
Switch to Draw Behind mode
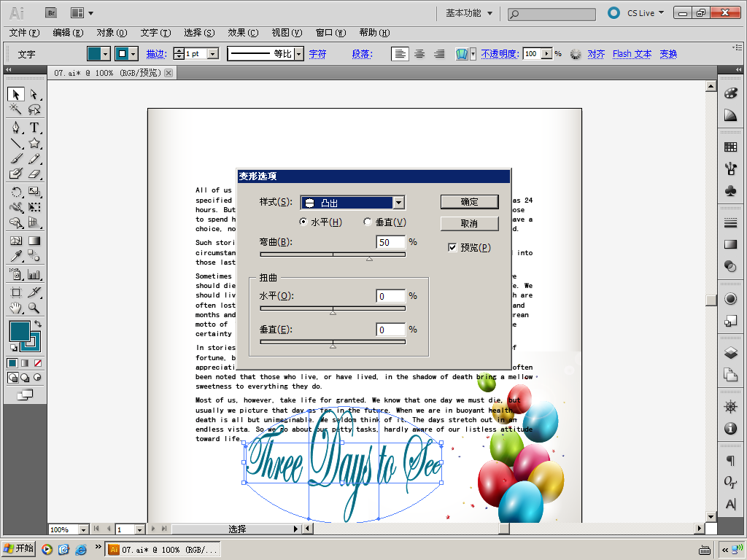25,378
